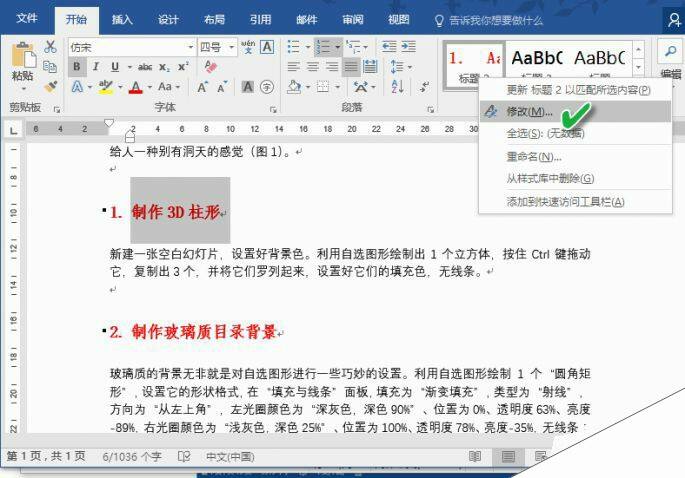Switch to the 设计 tab
The height and width of the screenshot is (478, 685).
[x=168, y=19]
